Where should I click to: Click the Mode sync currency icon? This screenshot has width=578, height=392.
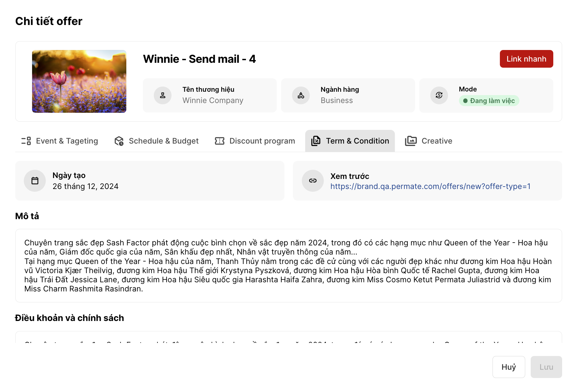(x=439, y=95)
